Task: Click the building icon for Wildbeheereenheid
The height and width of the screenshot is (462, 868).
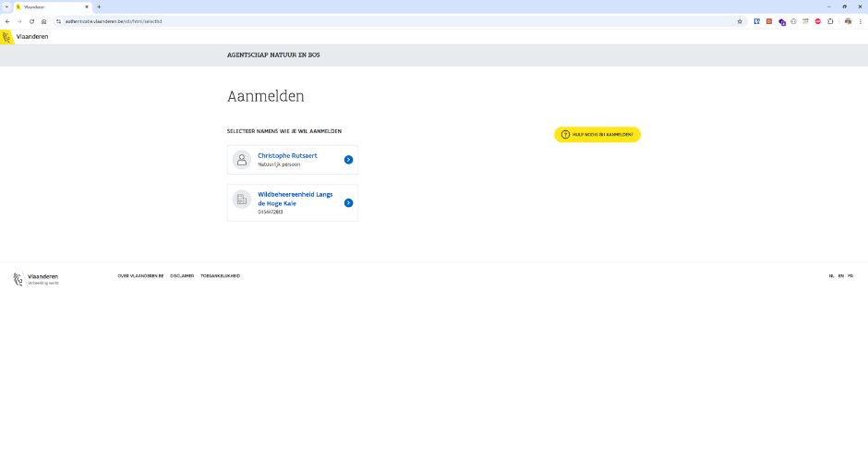Action: [x=242, y=200]
